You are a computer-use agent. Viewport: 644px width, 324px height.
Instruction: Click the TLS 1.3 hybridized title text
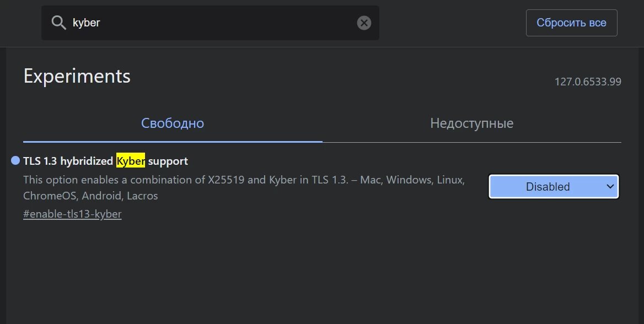(x=68, y=161)
